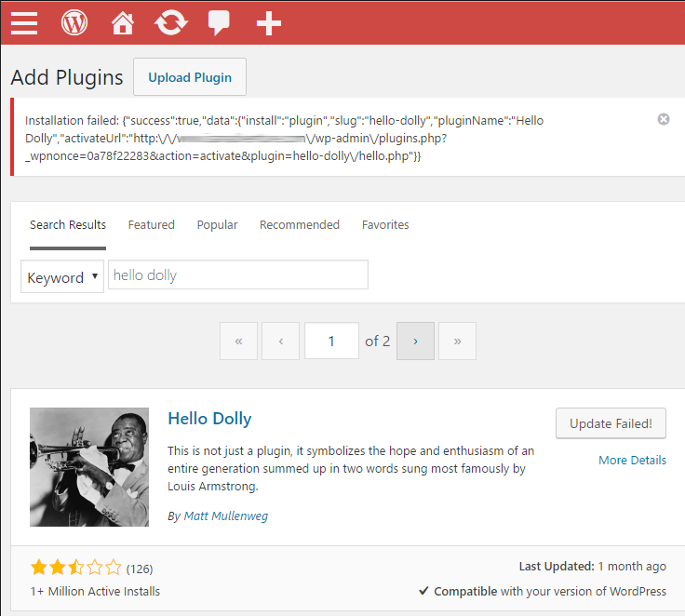Click the WordPress logo icon

pyautogui.click(x=74, y=22)
